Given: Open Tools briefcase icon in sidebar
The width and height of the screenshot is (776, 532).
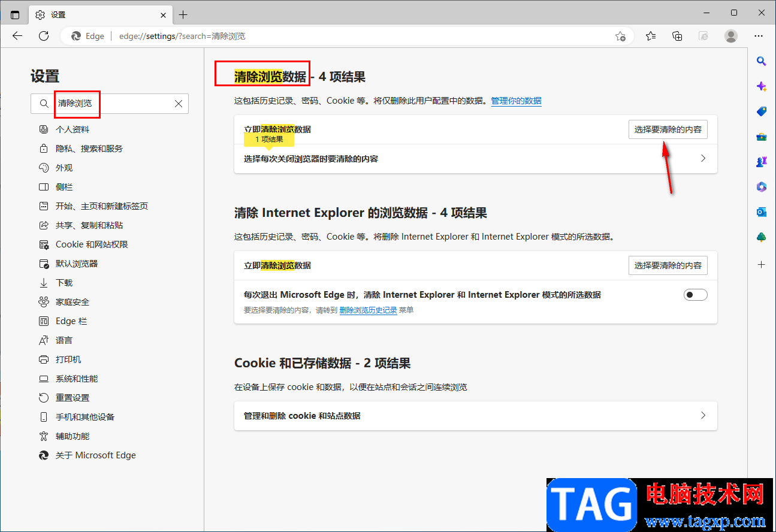Looking at the screenshot, I should click(x=762, y=137).
